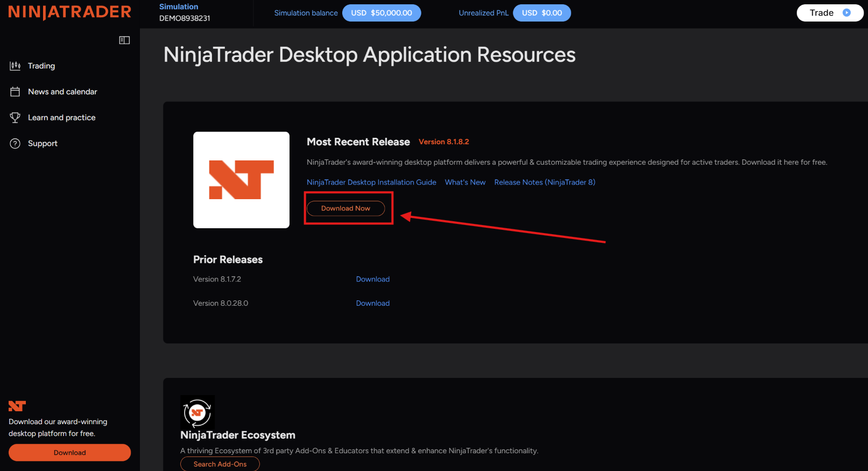Download prior release Version 8.1.7.2
868x471 pixels.
tap(373, 279)
